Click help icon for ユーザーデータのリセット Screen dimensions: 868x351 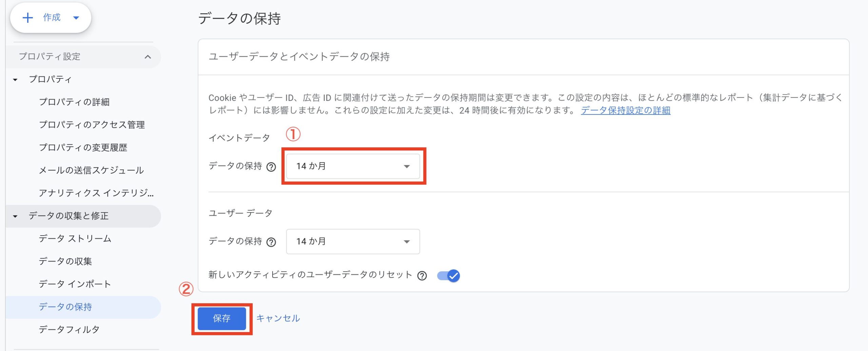pyautogui.click(x=422, y=276)
